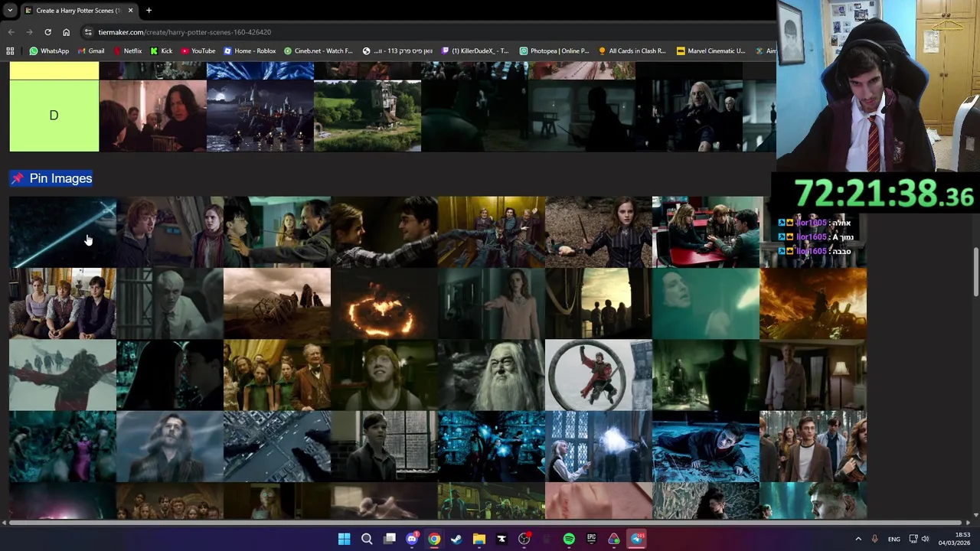Open Steam from the taskbar

click(456, 539)
